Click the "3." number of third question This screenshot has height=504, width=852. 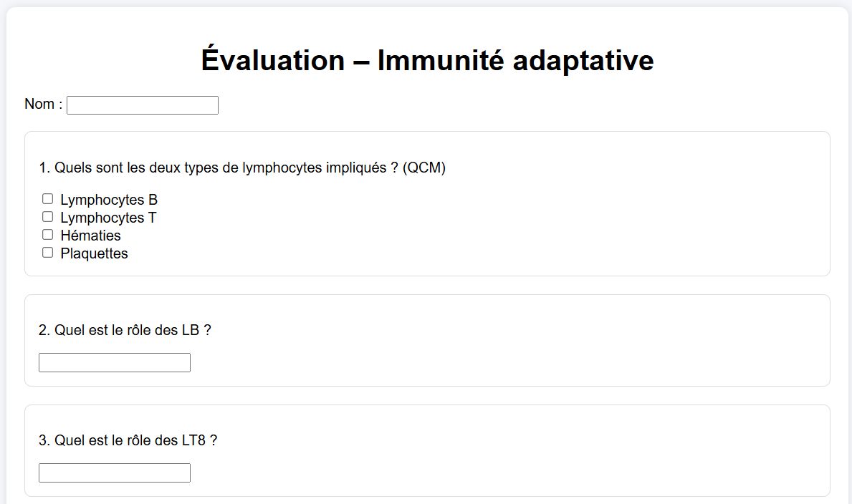tap(44, 440)
